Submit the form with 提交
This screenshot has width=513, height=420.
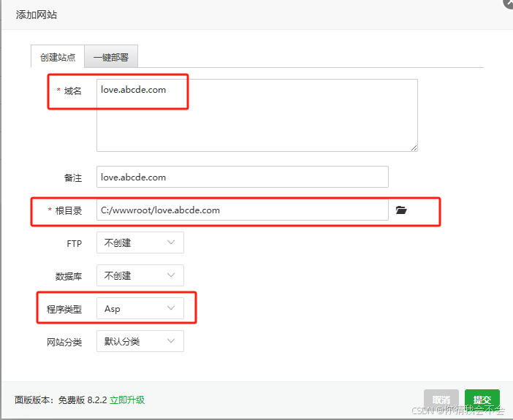482,400
